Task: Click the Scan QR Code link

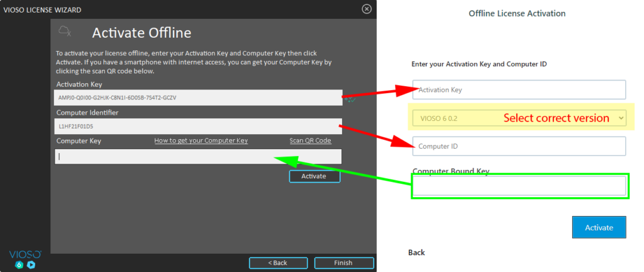Action: click(310, 141)
